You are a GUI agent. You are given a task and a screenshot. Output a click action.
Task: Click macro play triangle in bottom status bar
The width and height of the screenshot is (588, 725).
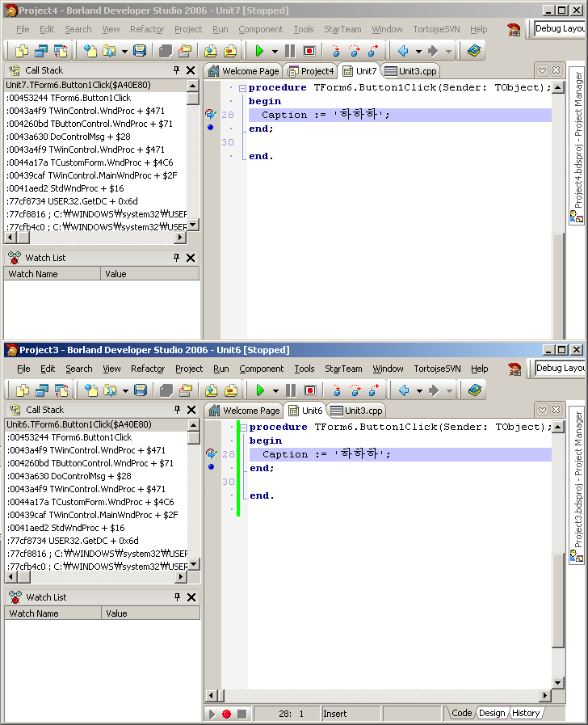(212, 714)
